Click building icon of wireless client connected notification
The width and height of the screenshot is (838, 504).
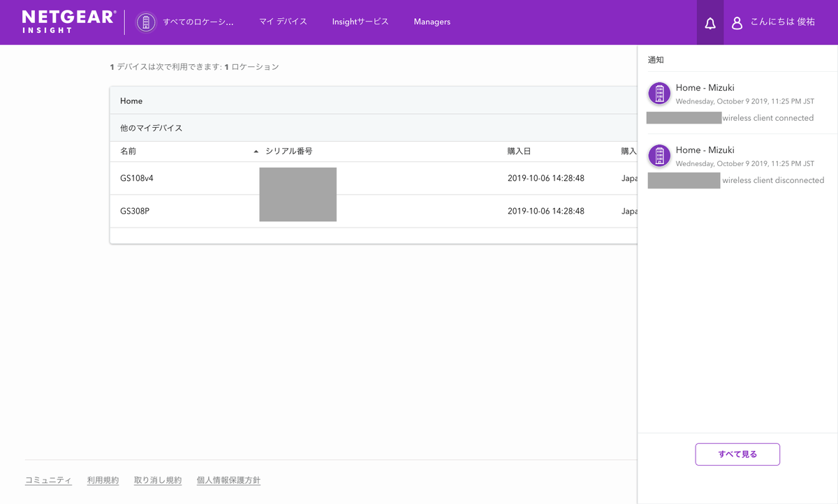tap(659, 93)
